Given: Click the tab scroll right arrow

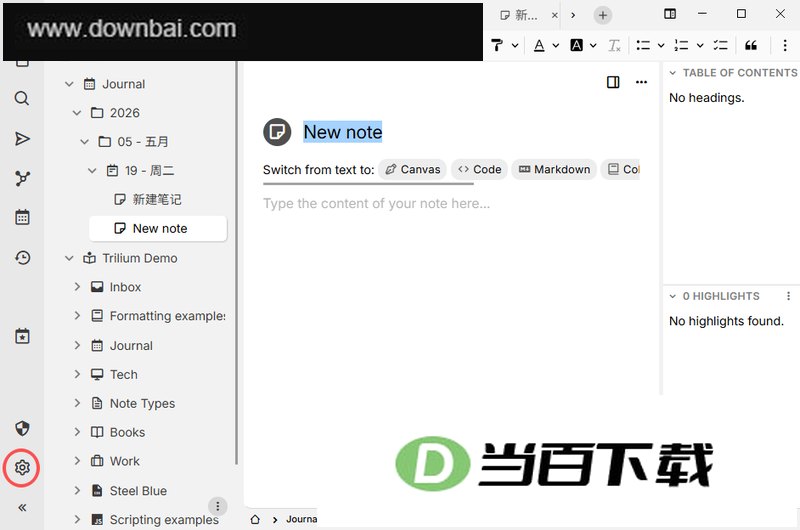Looking at the screenshot, I should point(573,15).
